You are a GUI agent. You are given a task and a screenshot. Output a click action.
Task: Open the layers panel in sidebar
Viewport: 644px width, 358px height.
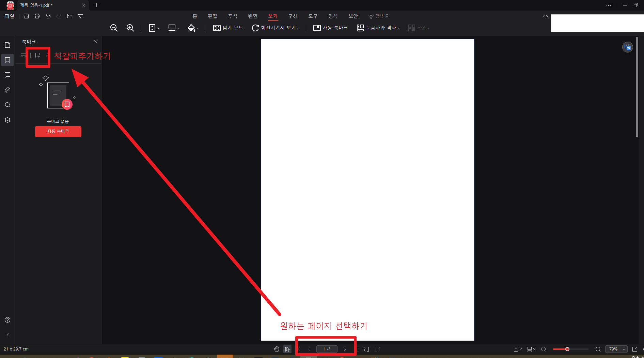point(7,120)
